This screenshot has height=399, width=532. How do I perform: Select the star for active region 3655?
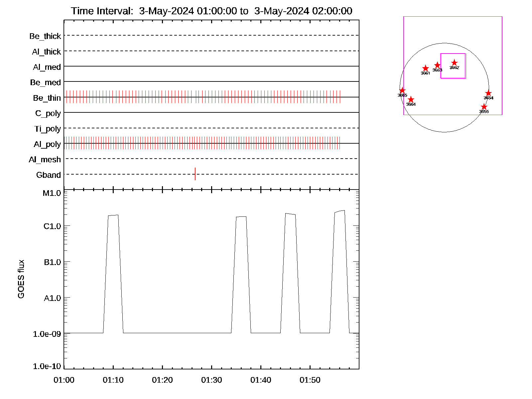pyautogui.click(x=484, y=107)
